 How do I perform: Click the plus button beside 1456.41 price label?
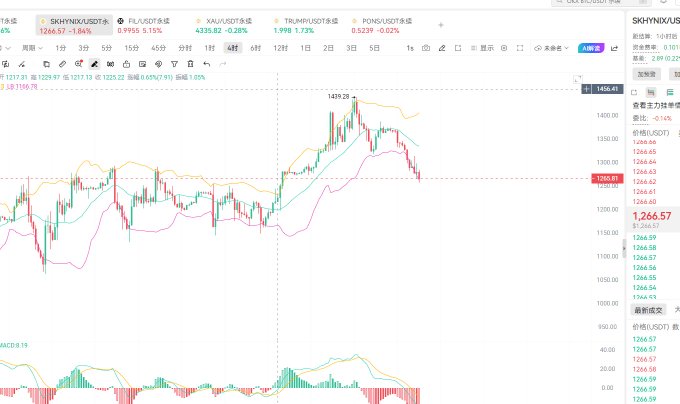click(586, 89)
